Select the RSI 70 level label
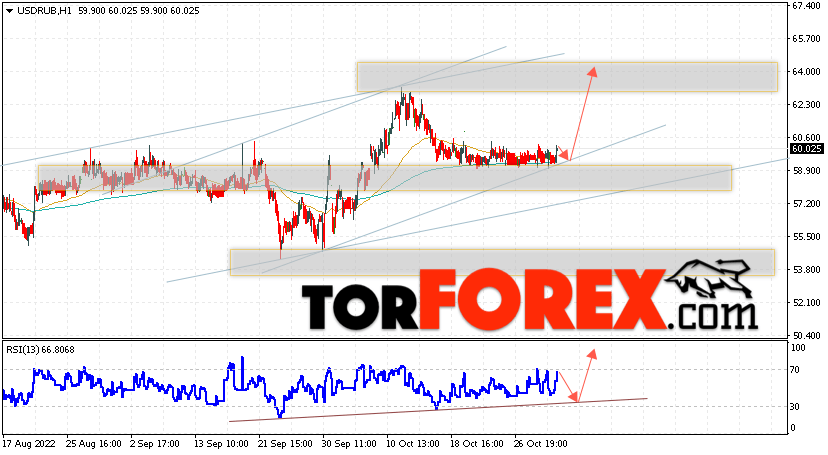Image resolution: width=828 pixels, height=455 pixels. (795, 370)
